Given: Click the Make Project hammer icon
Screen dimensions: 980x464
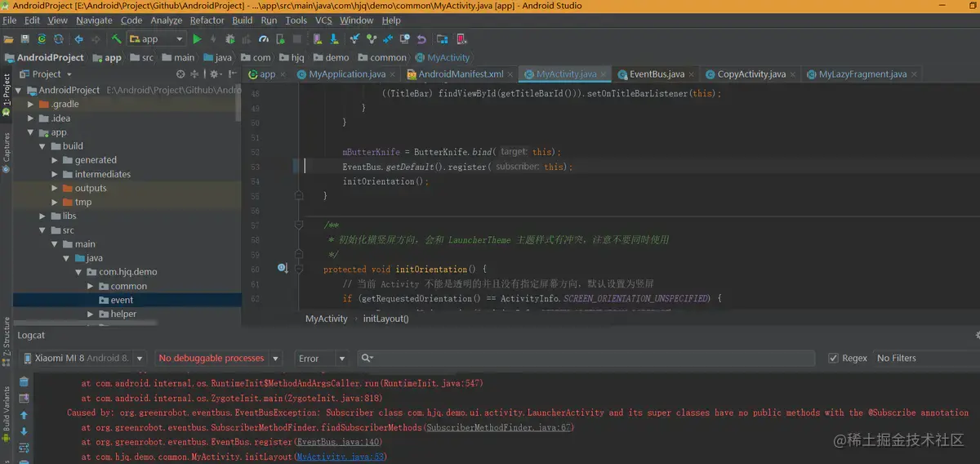Looking at the screenshot, I should pyautogui.click(x=117, y=38).
